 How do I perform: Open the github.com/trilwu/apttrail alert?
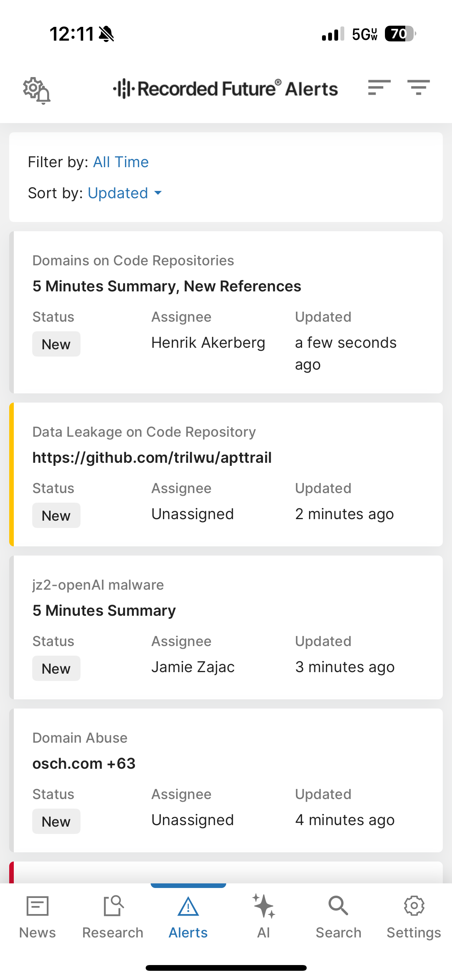152,457
